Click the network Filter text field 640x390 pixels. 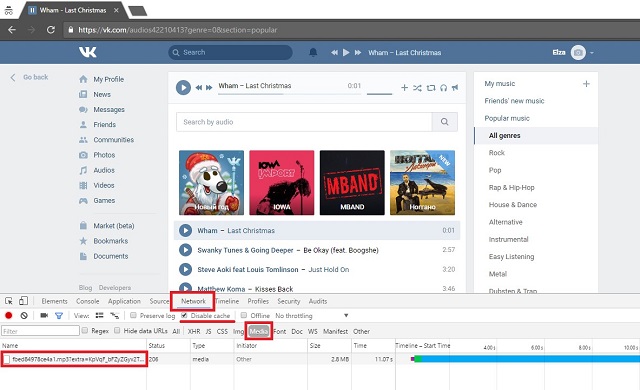[x=40, y=330]
